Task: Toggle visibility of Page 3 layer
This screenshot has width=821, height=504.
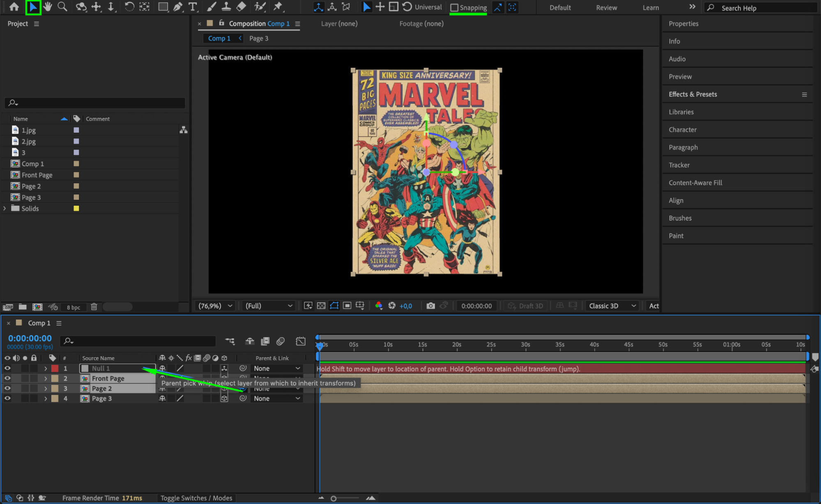Action: [7, 398]
